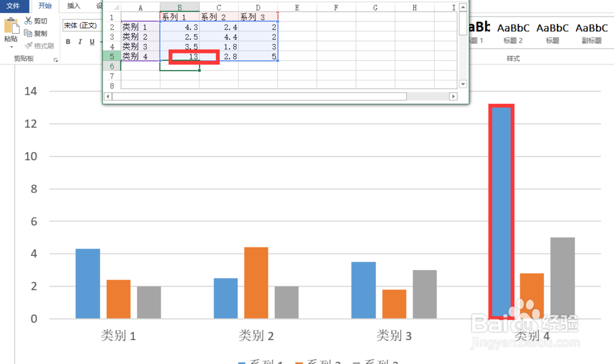
Task: Click cell C3 with value 4.4
Action: pyautogui.click(x=219, y=36)
